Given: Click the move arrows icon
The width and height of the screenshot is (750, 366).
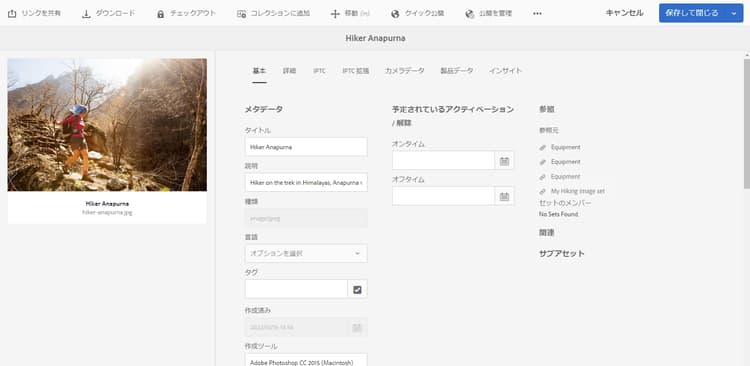Looking at the screenshot, I should (x=335, y=14).
